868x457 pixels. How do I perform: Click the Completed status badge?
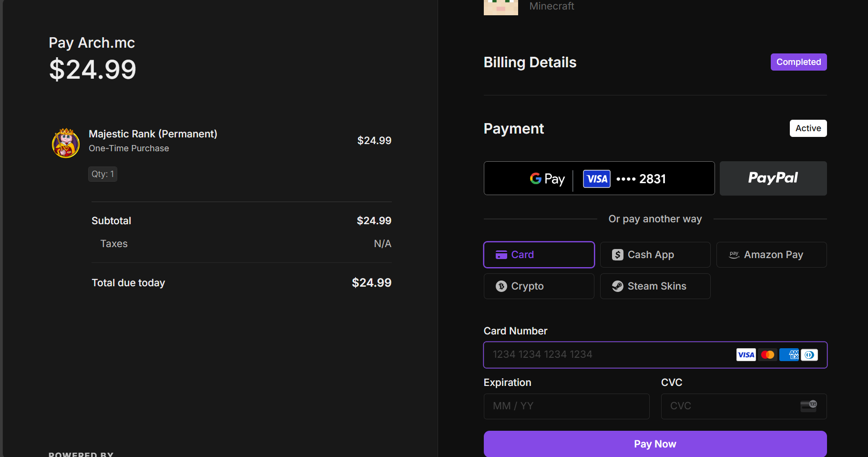(x=798, y=62)
